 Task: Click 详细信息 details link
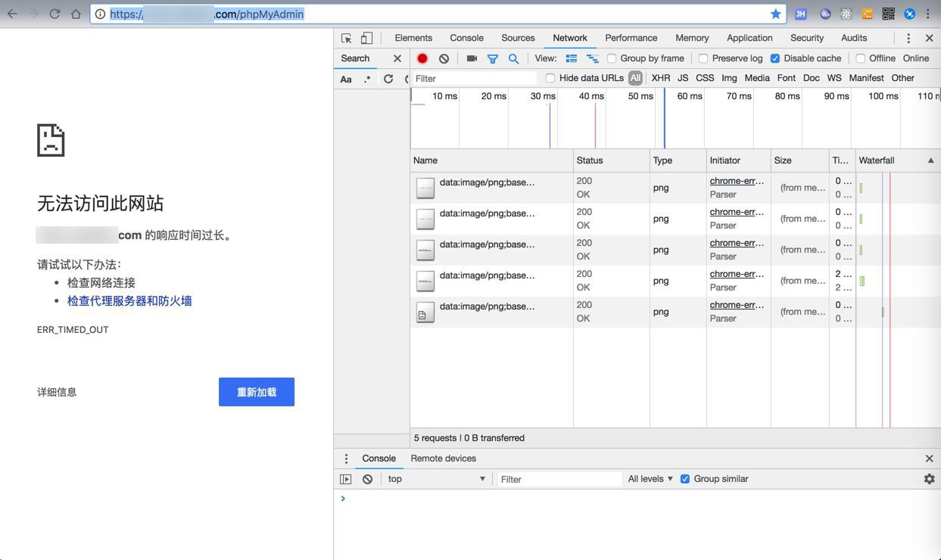57,392
